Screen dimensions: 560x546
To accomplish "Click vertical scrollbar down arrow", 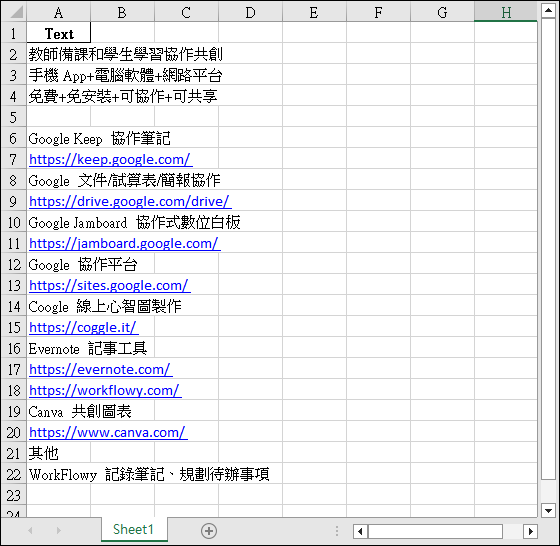I will pos(548,510).
